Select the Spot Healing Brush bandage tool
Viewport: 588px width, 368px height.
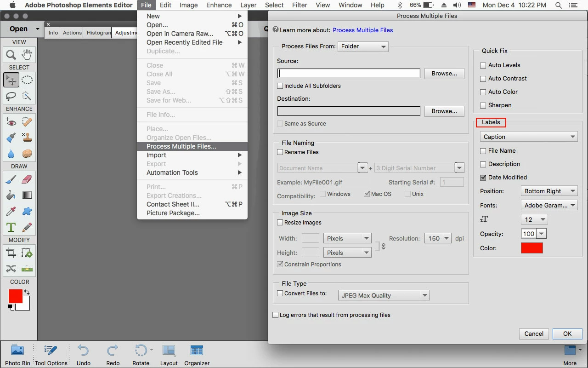[27, 122]
